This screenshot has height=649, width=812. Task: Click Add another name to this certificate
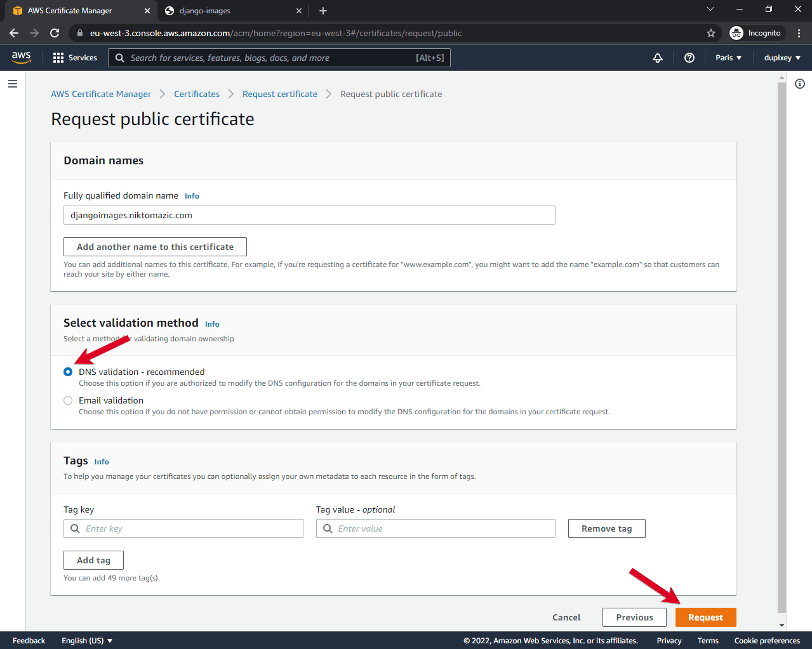click(154, 246)
